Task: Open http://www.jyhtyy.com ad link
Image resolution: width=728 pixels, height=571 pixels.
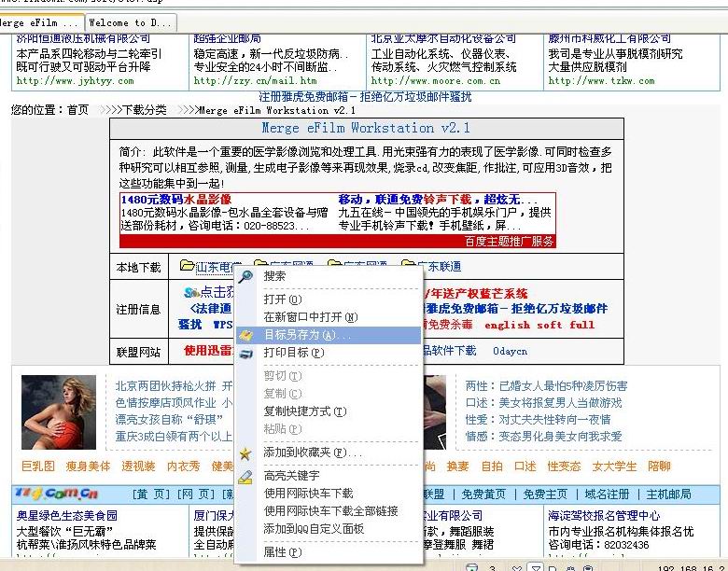Action: [x=76, y=81]
